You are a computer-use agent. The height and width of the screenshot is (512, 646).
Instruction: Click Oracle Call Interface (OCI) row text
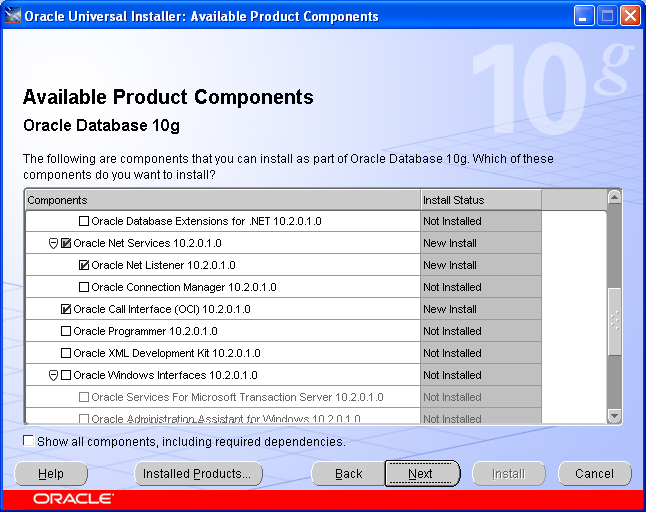click(x=162, y=309)
